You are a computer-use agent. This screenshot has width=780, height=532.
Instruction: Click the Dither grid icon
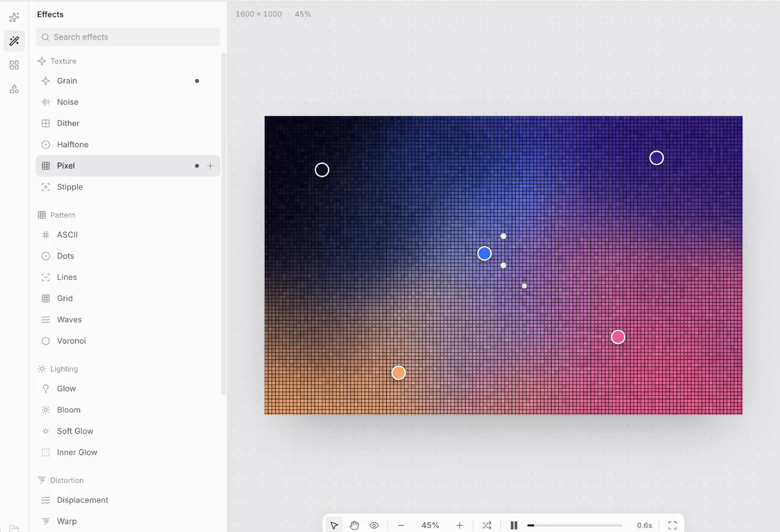[45, 123]
